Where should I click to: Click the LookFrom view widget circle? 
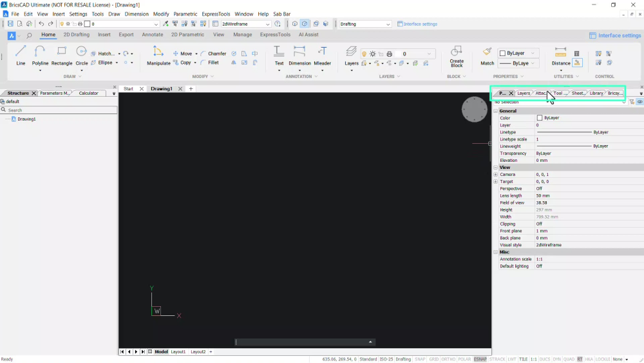(x=475, y=110)
